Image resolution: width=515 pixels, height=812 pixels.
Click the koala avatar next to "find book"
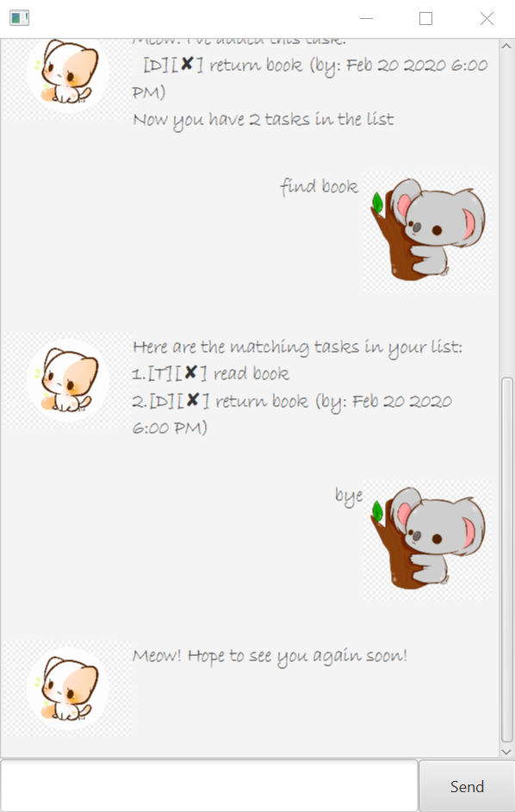[427, 232]
